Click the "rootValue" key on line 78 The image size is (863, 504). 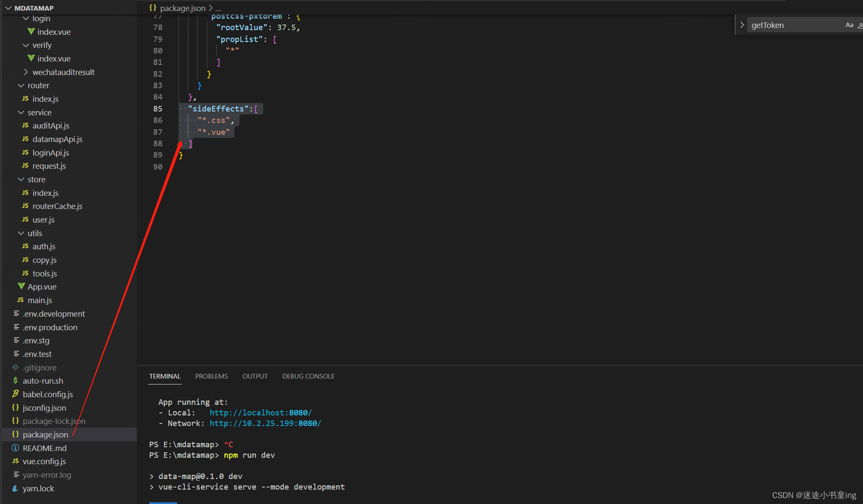[242, 28]
